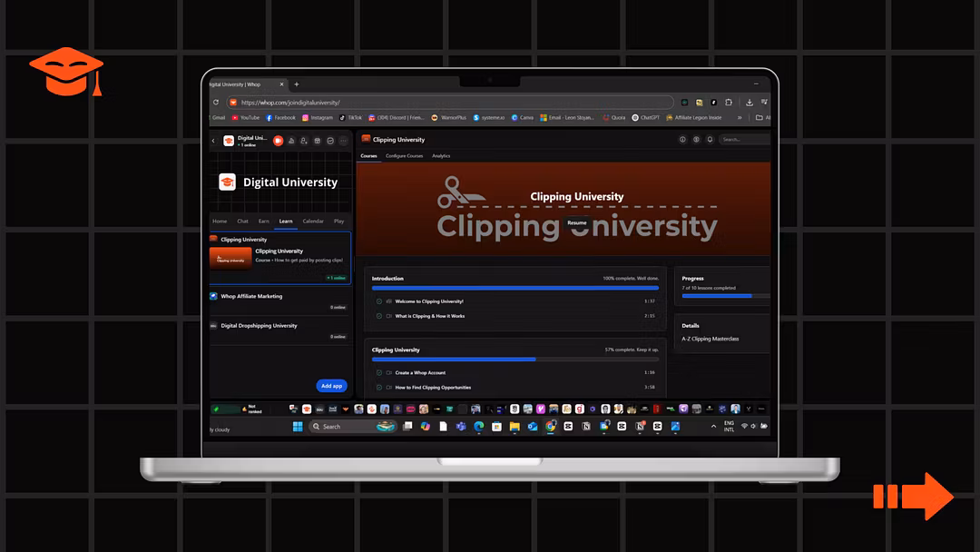The image size is (980, 552).
Task: Close the Digital University Whop browser tab
Action: [x=281, y=84]
